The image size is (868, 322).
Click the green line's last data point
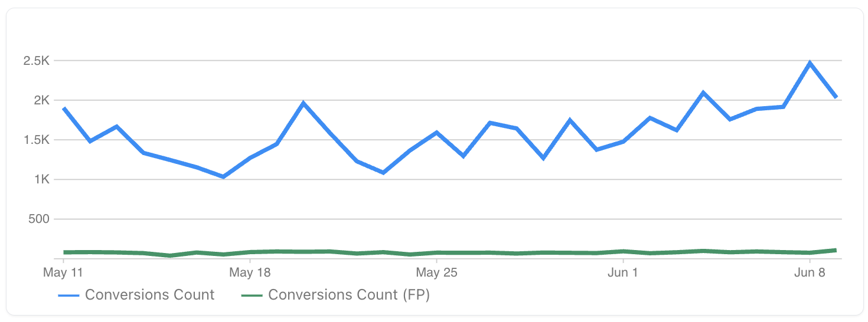click(x=836, y=250)
